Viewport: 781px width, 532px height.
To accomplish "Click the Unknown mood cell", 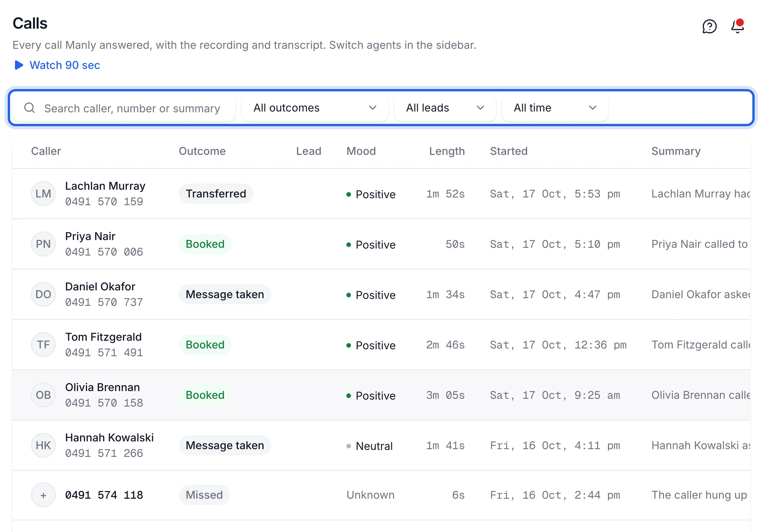I will tap(371, 495).
